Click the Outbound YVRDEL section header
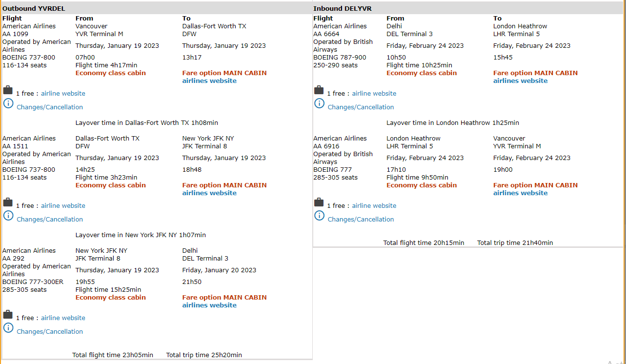 tap(34, 8)
